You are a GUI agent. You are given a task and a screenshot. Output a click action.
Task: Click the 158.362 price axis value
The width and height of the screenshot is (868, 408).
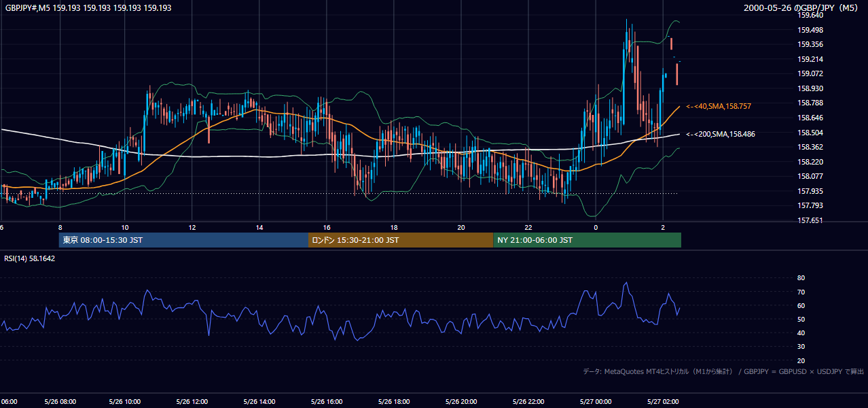coord(810,147)
